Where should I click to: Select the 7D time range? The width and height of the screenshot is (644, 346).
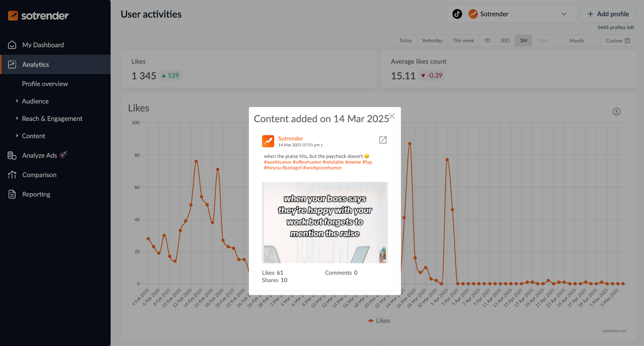coord(487,41)
